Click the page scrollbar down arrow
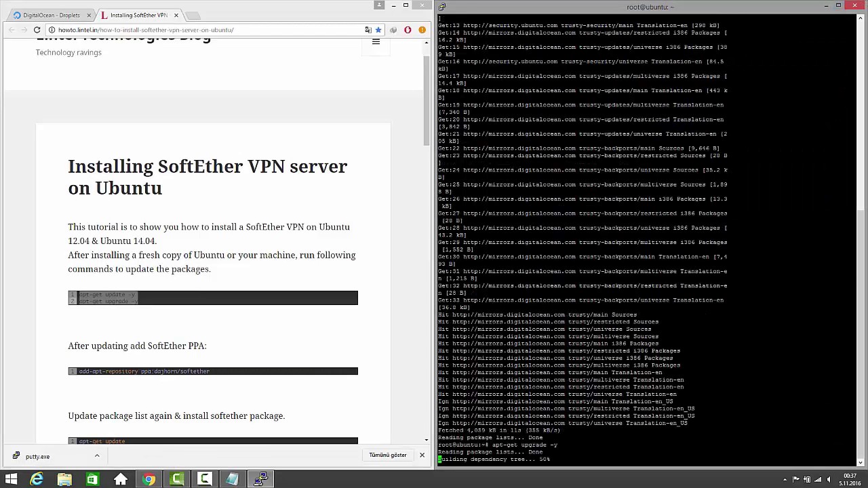 point(427,441)
